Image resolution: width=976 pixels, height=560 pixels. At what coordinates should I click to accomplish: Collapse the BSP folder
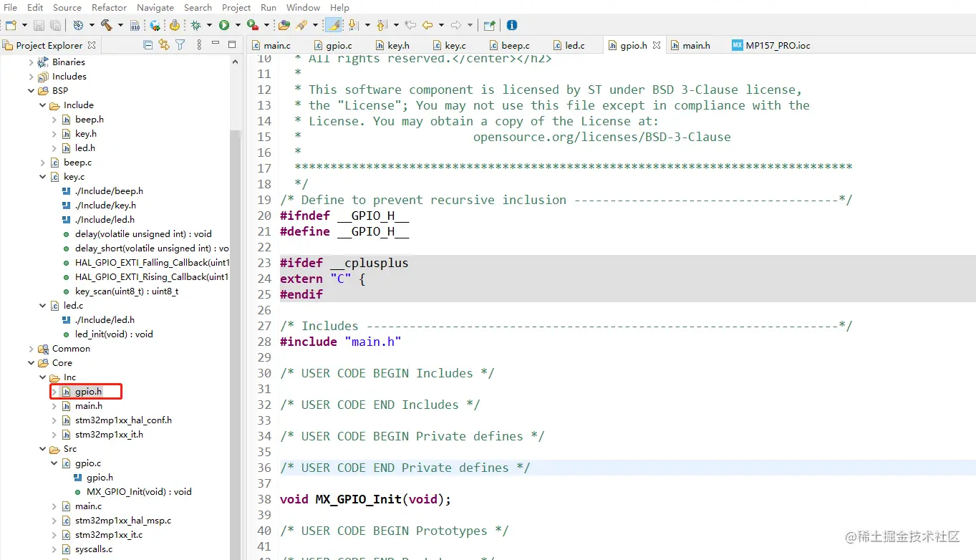31,91
